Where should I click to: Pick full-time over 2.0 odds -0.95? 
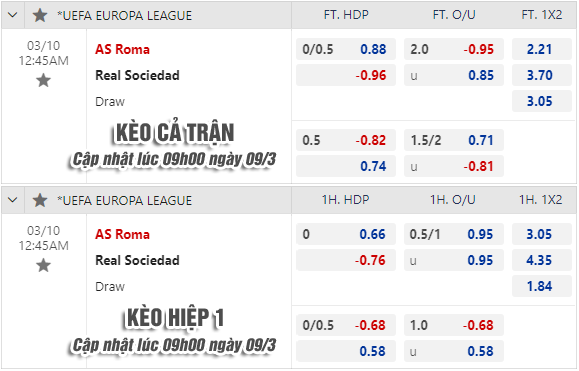454,49
